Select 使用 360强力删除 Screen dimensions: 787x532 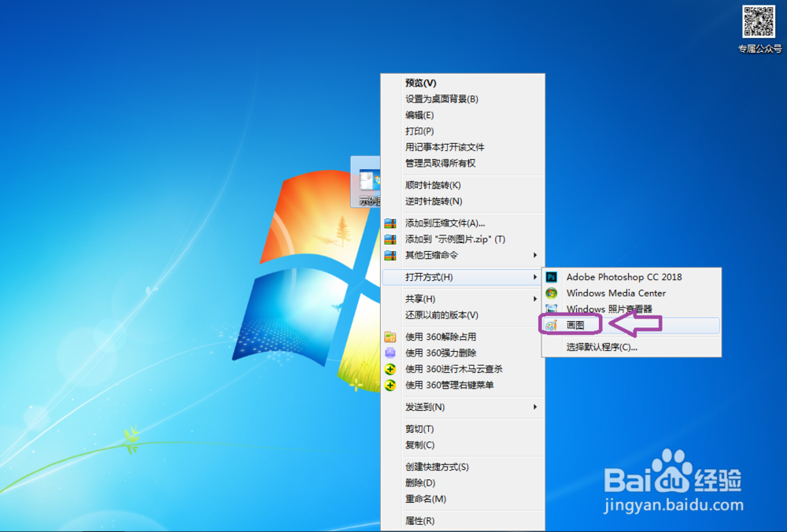[462, 353]
